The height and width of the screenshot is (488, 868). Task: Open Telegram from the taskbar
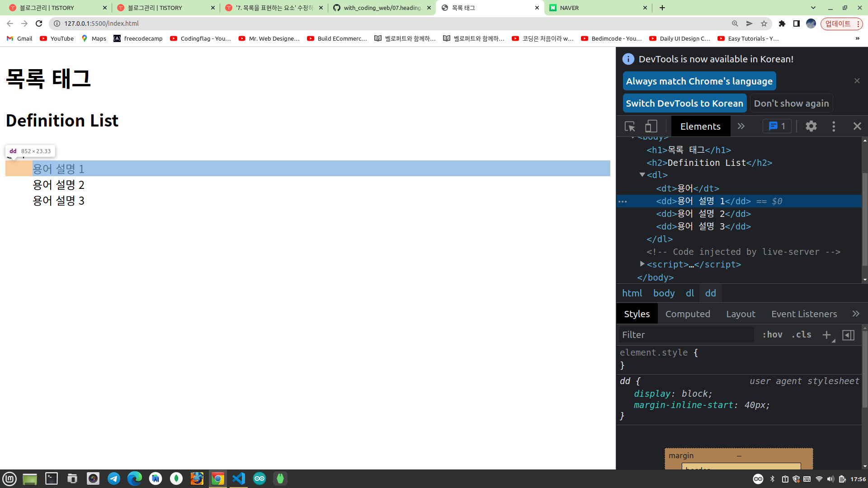[x=114, y=479]
